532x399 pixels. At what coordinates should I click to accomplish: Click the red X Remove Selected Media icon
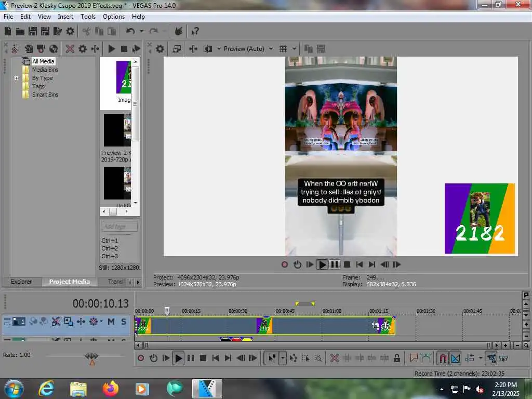tap(70, 49)
